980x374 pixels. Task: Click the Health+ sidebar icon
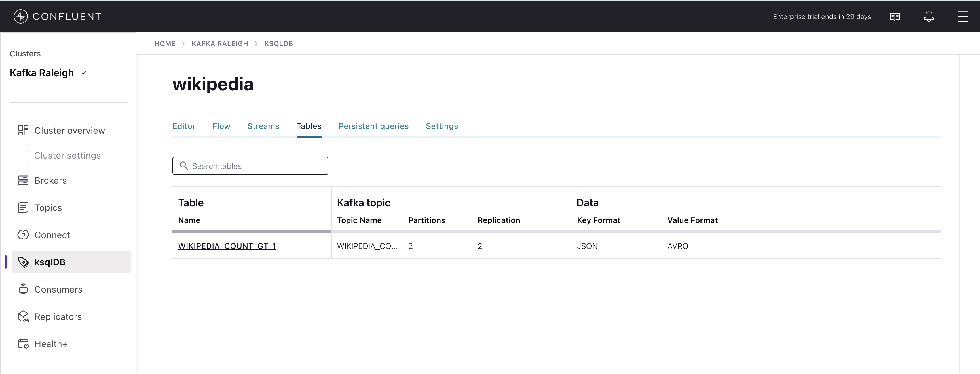pos(23,344)
